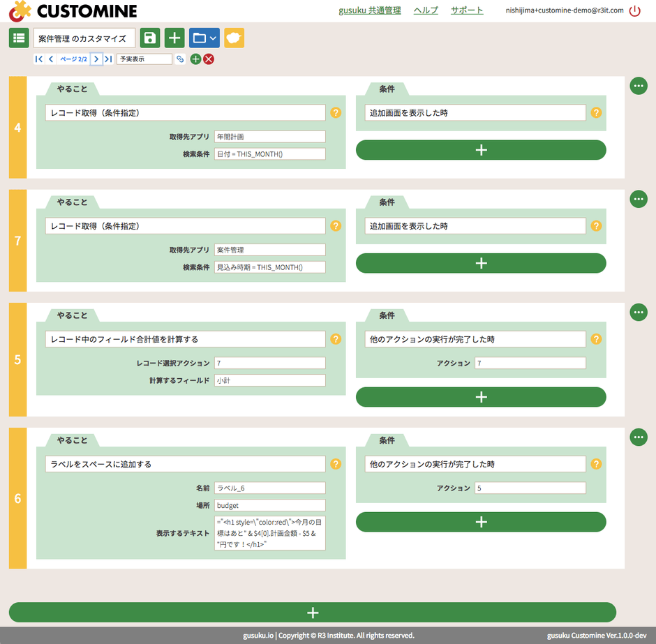Add a new page with the small green plus icon
656x644 pixels.
coord(195,59)
